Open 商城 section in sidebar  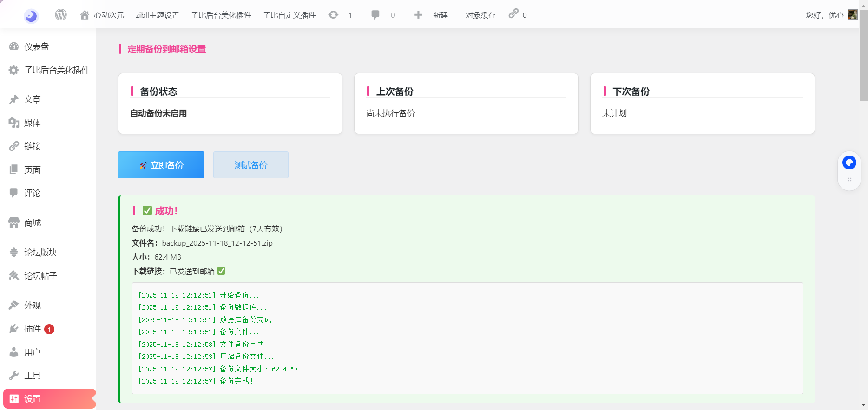click(33, 222)
